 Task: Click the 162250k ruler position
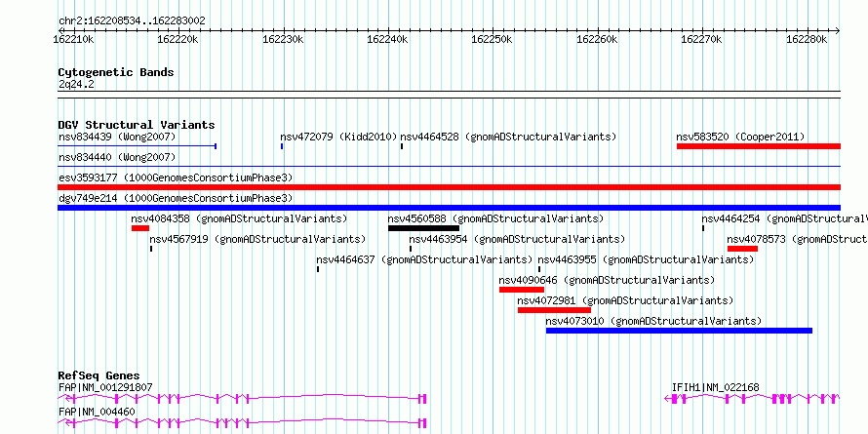tap(493, 39)
